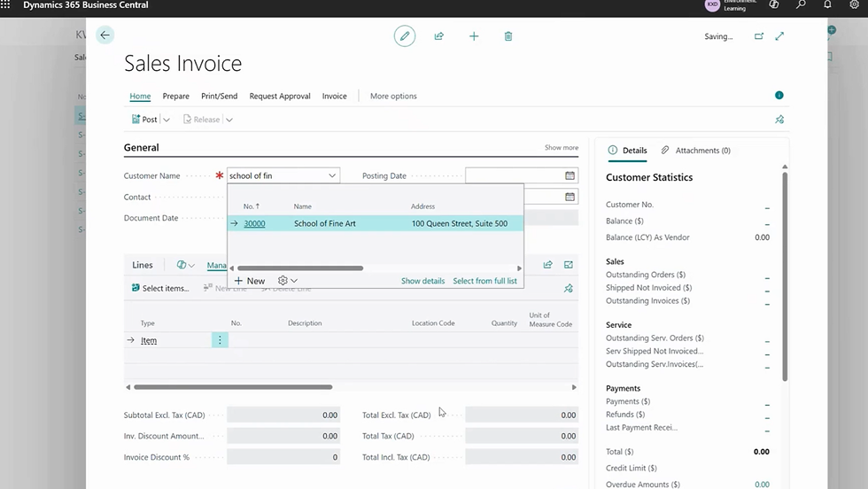Click the Lines horizontal scrollbar
The width and height of the screenshot is (868, 489).
click(x=233, y=387)
